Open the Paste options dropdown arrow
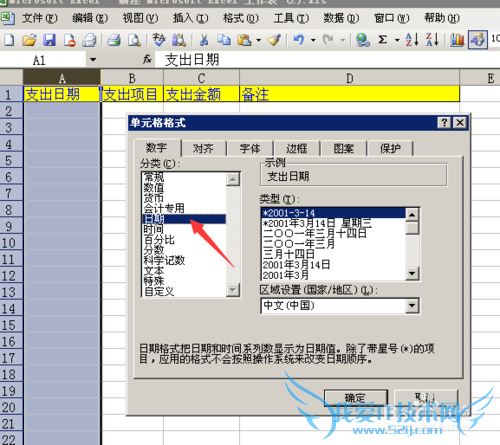 click(x=258, y=40)
